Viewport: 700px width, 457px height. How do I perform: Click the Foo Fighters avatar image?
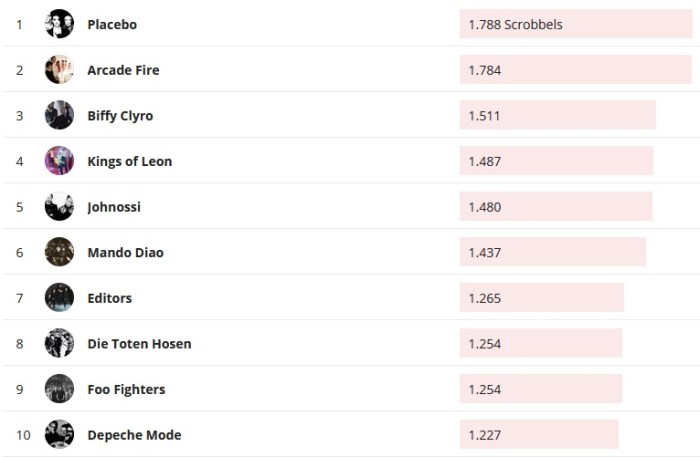(59, 389)
